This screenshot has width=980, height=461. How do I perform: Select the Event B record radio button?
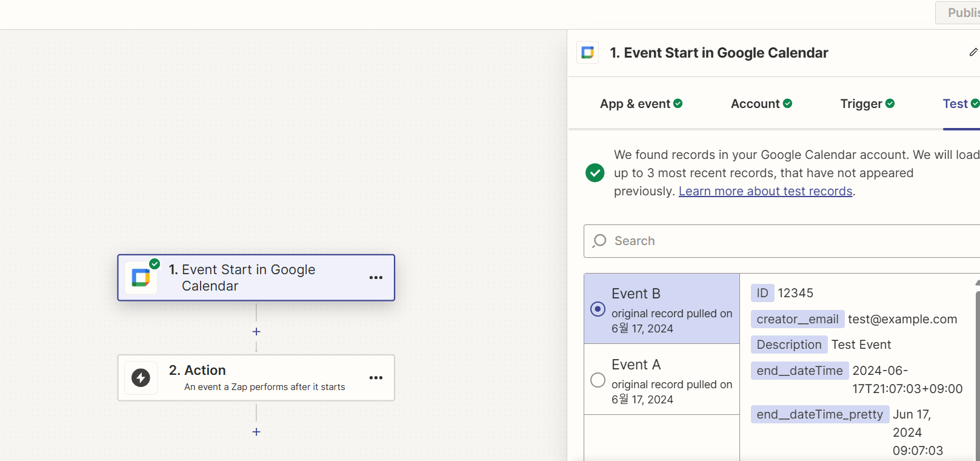pyautogui.click(x=598, y=309)
